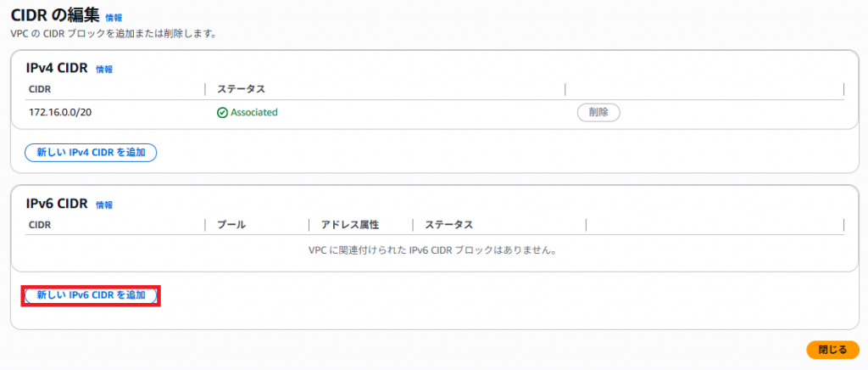This screenshot has height=370, width=868.
Task: Open the 情報 link next to IPv4 CIDR
Action: click(104, 70)
